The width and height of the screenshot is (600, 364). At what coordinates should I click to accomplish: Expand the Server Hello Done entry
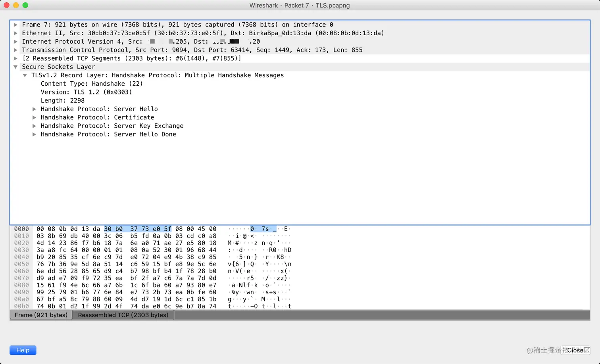(34, 134)
